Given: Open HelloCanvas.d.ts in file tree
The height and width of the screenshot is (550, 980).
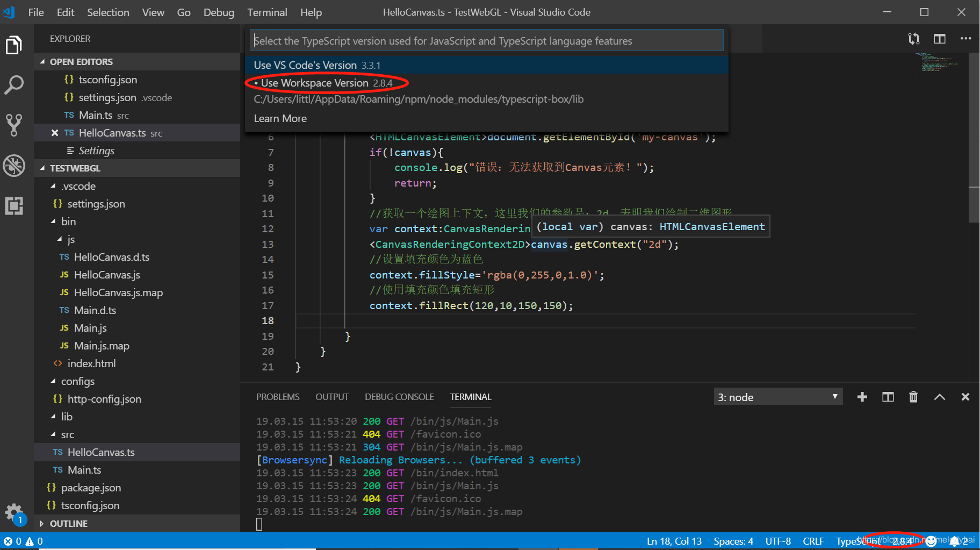Looking at the screenshot, I should tap(137, 257).
